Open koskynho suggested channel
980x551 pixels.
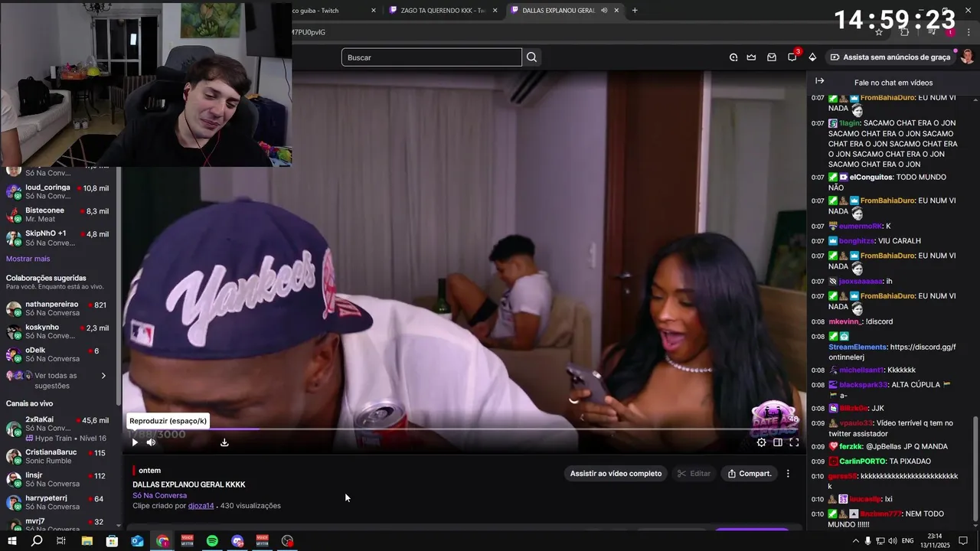pos(57,331)
